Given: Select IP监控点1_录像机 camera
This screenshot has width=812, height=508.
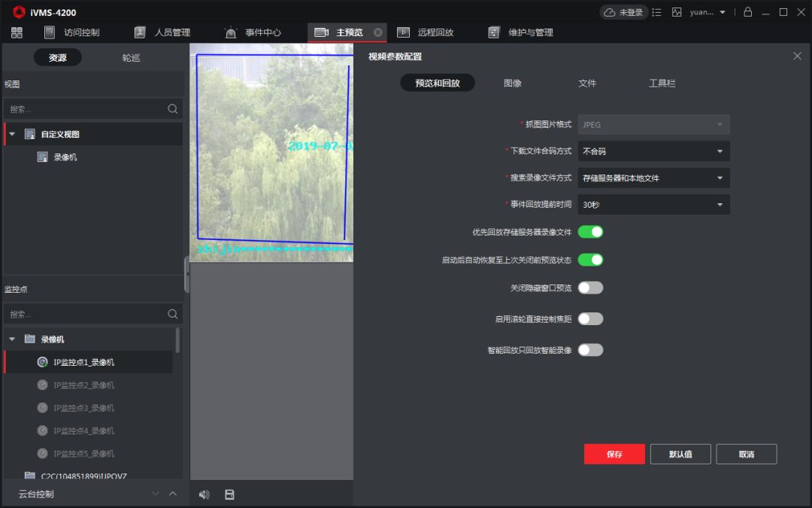Looking at the screenshot, I should click(x=89, y=362).
